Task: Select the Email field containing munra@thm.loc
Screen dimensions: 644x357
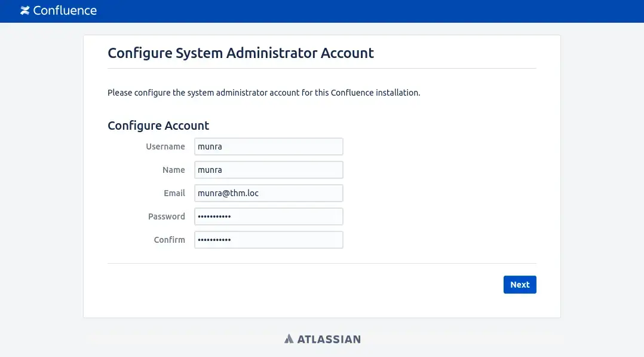Action: click(x=269, y=193)
